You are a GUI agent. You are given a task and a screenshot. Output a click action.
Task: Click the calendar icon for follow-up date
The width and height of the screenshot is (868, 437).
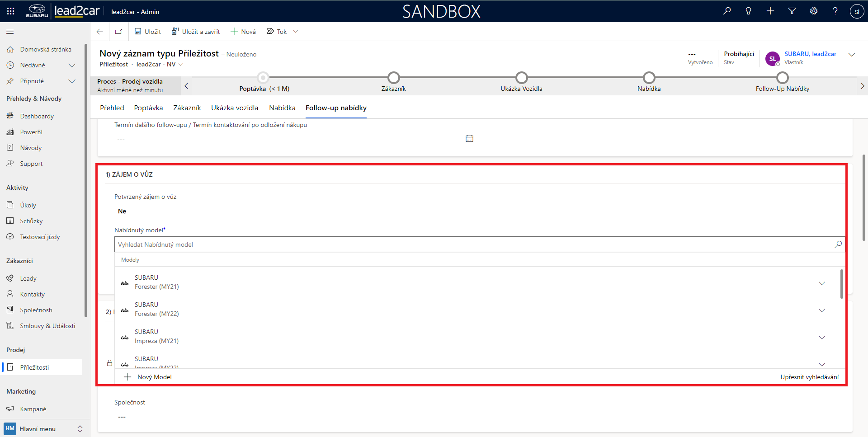469,139
